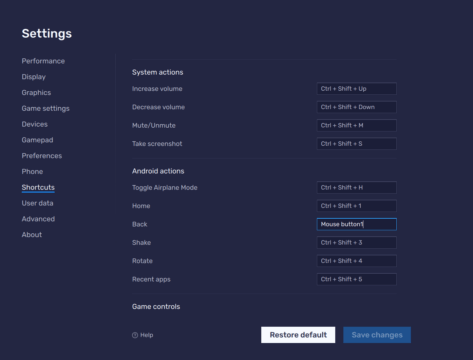Select the Phone settings section
The image size is (473, 360).
(32, 171)
